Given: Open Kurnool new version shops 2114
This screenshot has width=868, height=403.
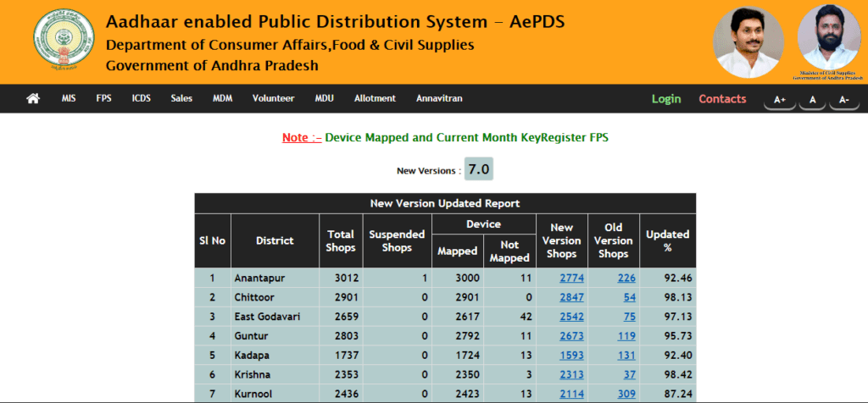Looking at the screenshot, I should tap(571, 395).
